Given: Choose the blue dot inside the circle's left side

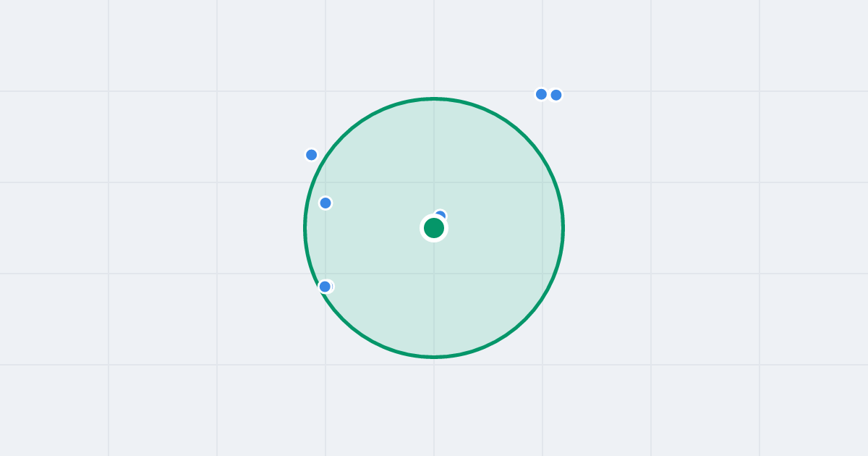Looking at the screenshot, I should (325, 203).
